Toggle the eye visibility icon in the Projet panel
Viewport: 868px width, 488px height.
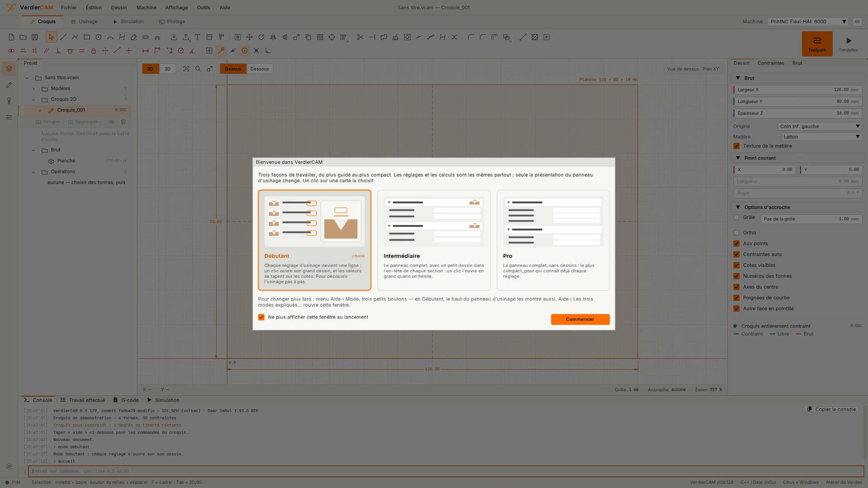click(112, 122)
